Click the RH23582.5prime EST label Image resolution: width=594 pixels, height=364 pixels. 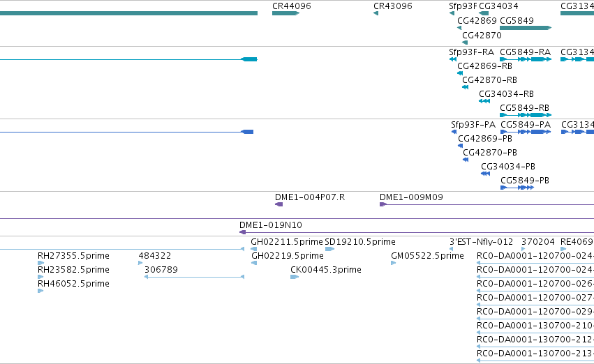click(x=73, y=270)
